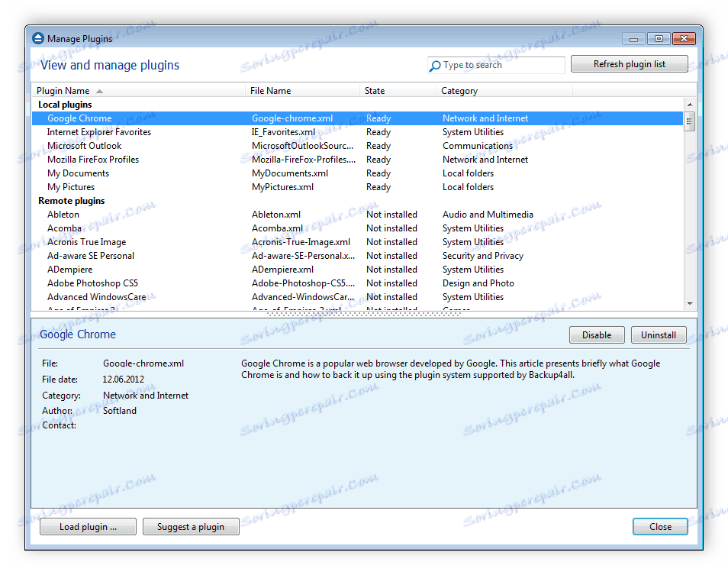Screen dimensions: 728x575
Task: Minimize the Manage Plugins window
Action: point(633,39)
